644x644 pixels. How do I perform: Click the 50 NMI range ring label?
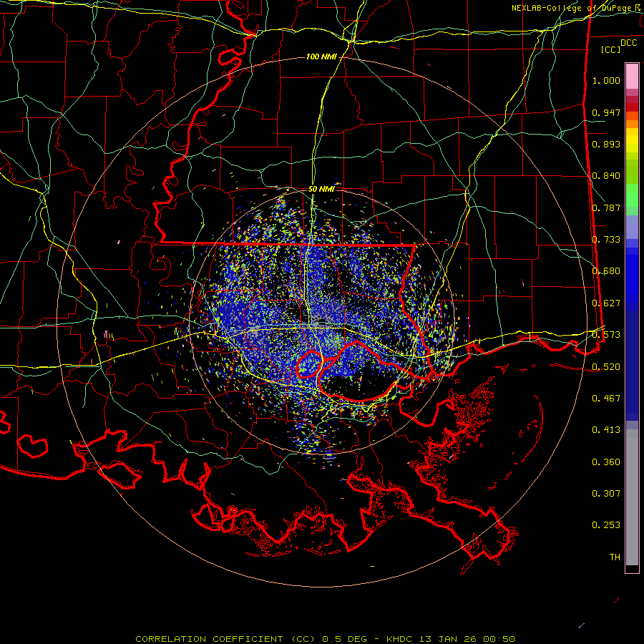point(321,190)
